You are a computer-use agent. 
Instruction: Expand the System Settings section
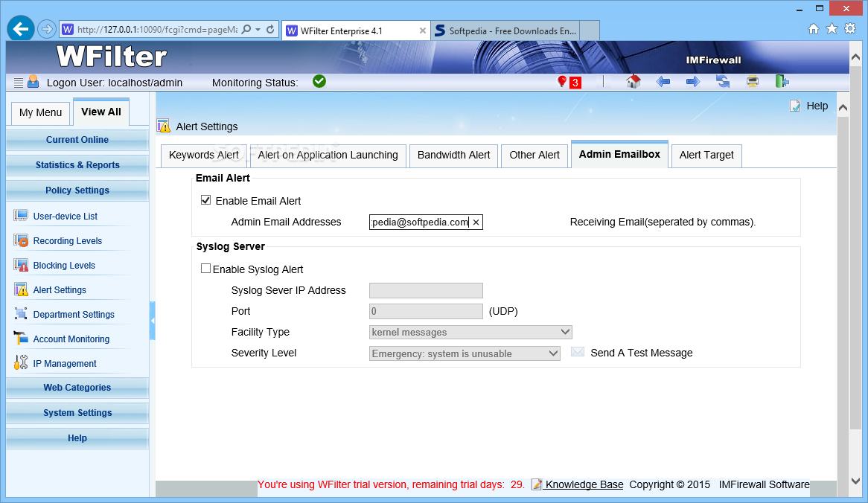(x=77, y=413)
